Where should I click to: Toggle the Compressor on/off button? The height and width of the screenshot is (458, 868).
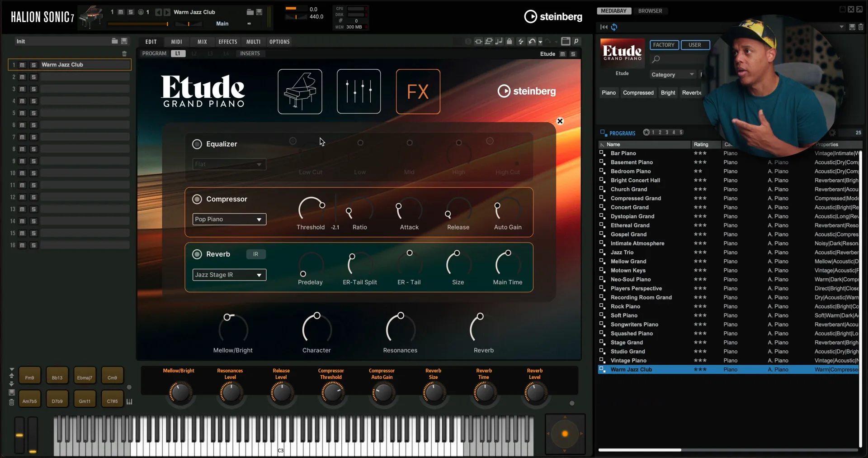(x=197, y=199)
